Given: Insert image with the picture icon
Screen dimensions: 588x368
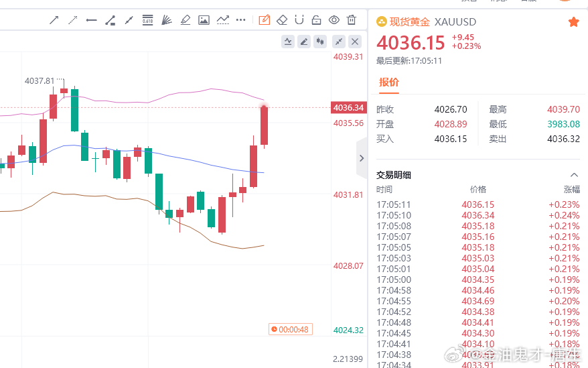Looking at the screenshot, I should click(204, 20).
